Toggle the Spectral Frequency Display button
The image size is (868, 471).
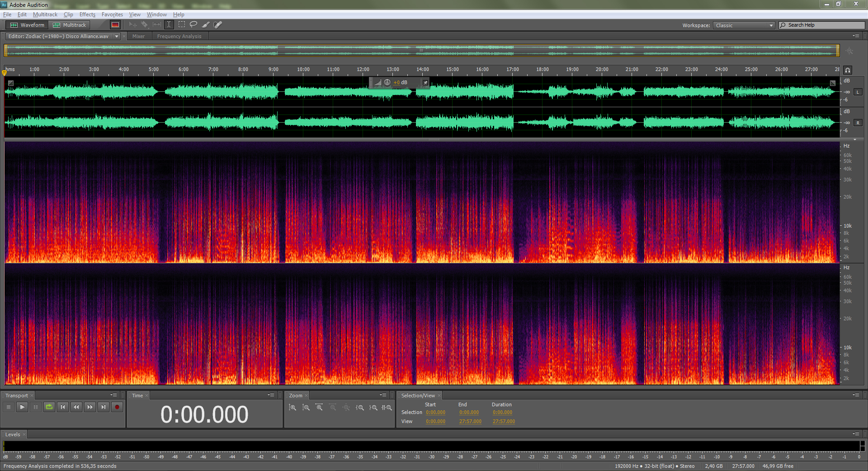(x=115, y=25)
